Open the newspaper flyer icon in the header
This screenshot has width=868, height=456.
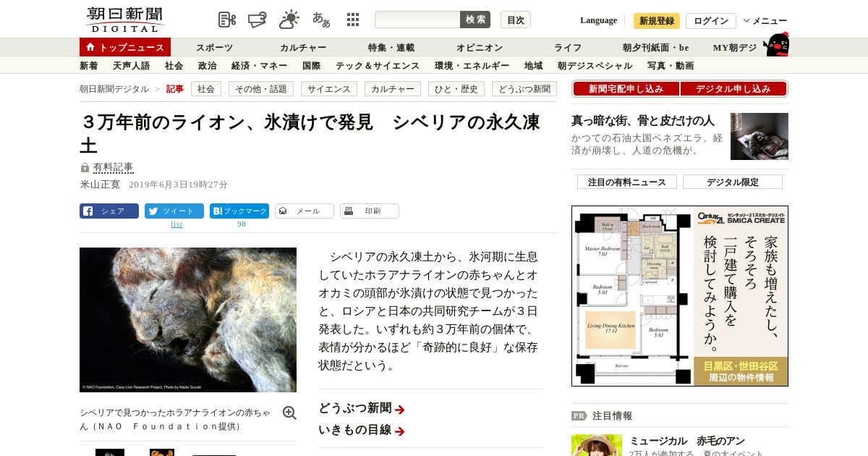258,20
